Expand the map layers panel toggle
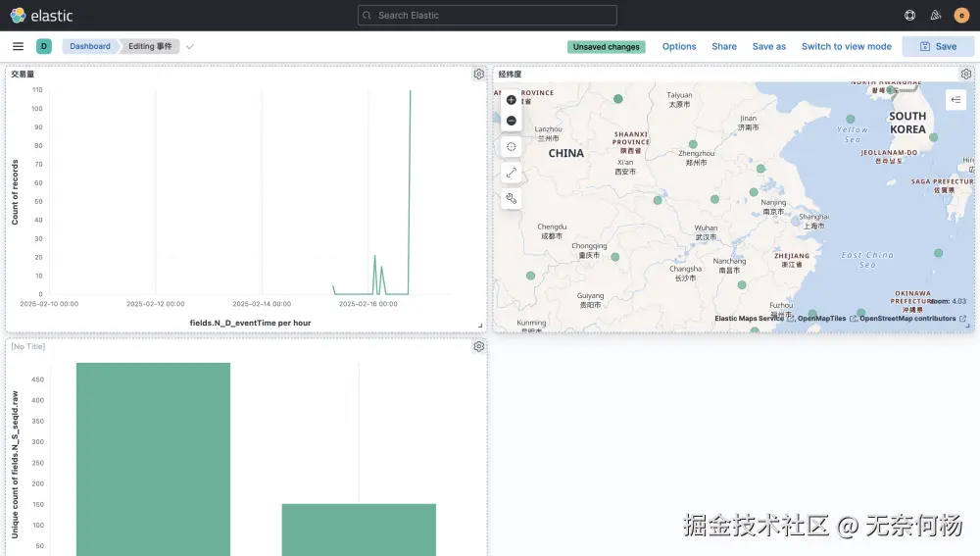The width and height of the screenshot is (980, 556). [955, 100]
